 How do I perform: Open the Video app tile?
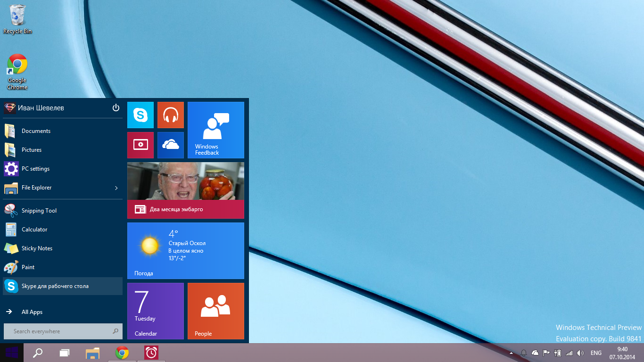140,145
